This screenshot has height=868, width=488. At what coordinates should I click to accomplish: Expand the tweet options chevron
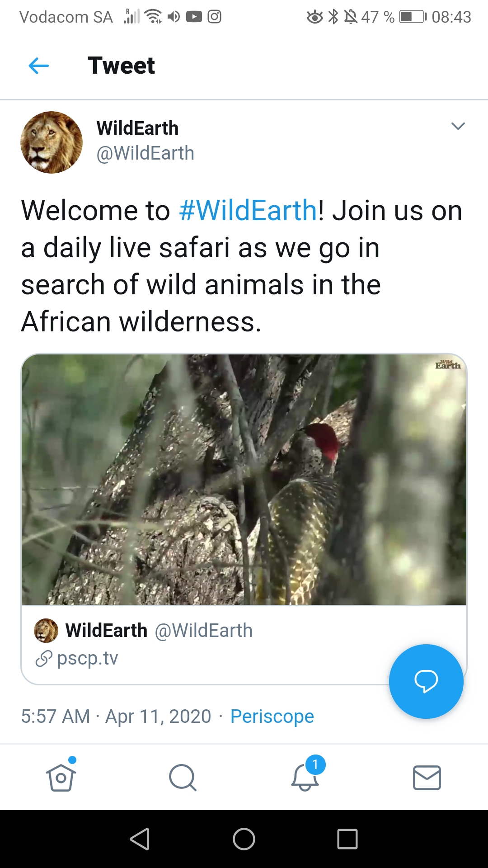pos(458,126)
